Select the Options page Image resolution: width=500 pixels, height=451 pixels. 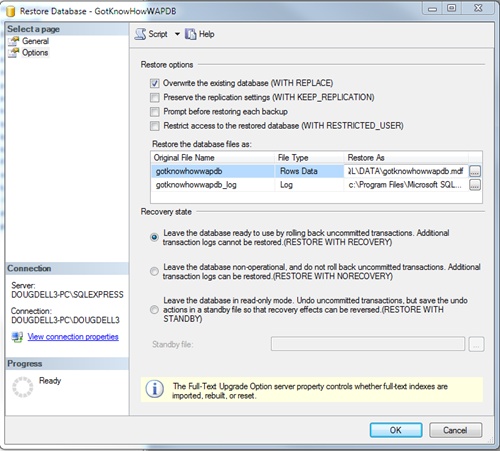point(35,53)
